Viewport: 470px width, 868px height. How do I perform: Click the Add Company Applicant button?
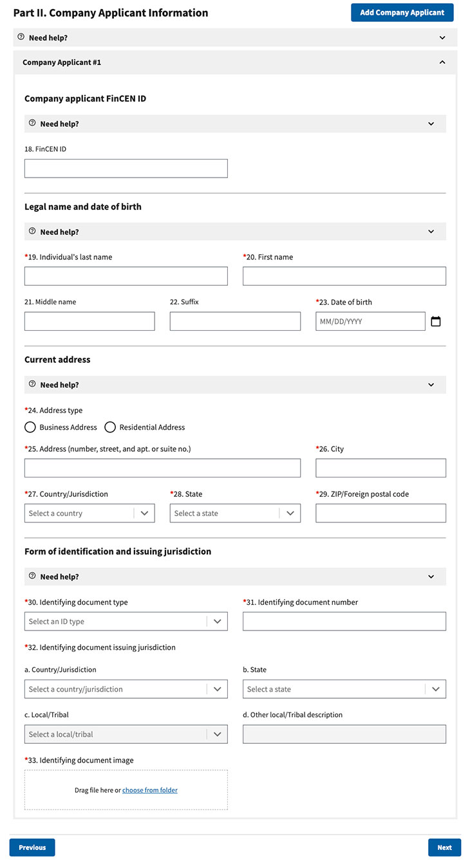point(402,12)
